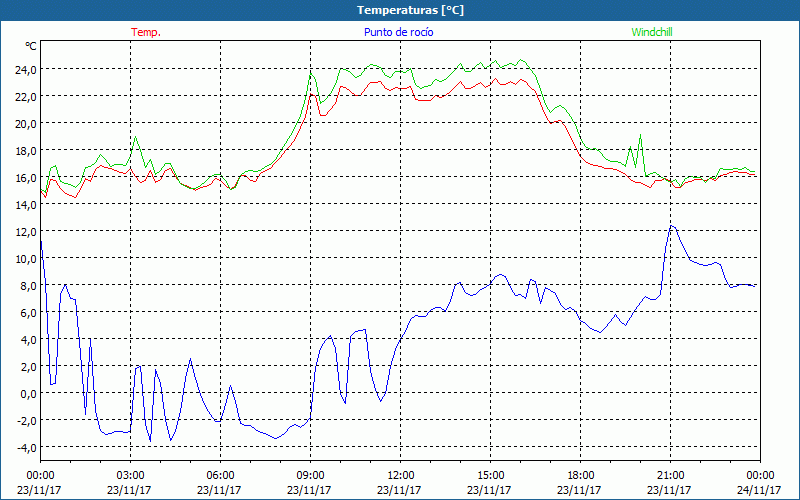Image resolution: width=800 pixels, height=500 pixels.
Task: Click the 6,0 y-axis value
Action: [28, 313]
